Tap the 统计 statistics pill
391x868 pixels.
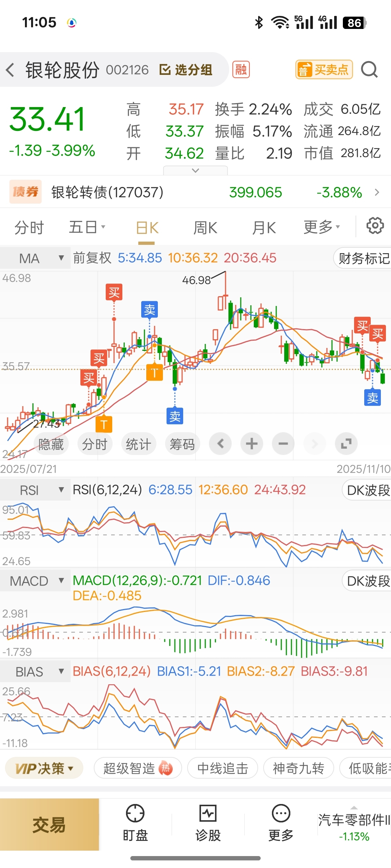[x=139, y=444]
